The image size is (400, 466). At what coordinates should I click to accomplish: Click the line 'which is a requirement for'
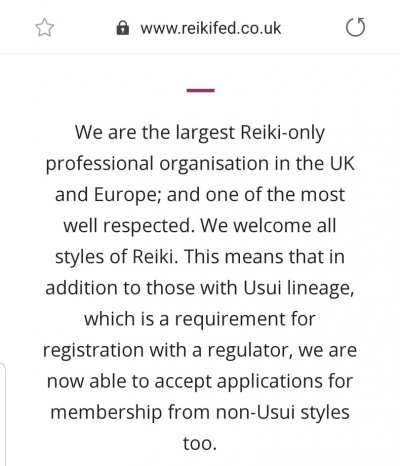click(200, 319)
